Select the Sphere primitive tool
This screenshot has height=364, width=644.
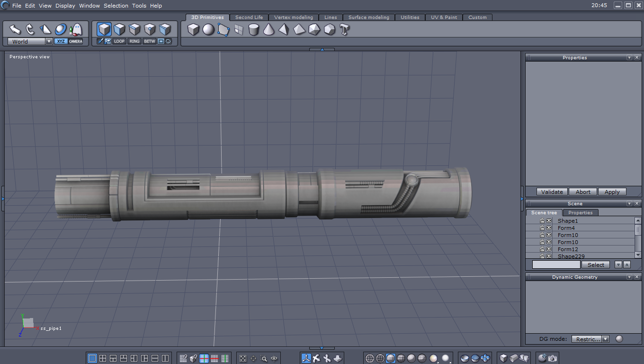[x=208, y=30]
